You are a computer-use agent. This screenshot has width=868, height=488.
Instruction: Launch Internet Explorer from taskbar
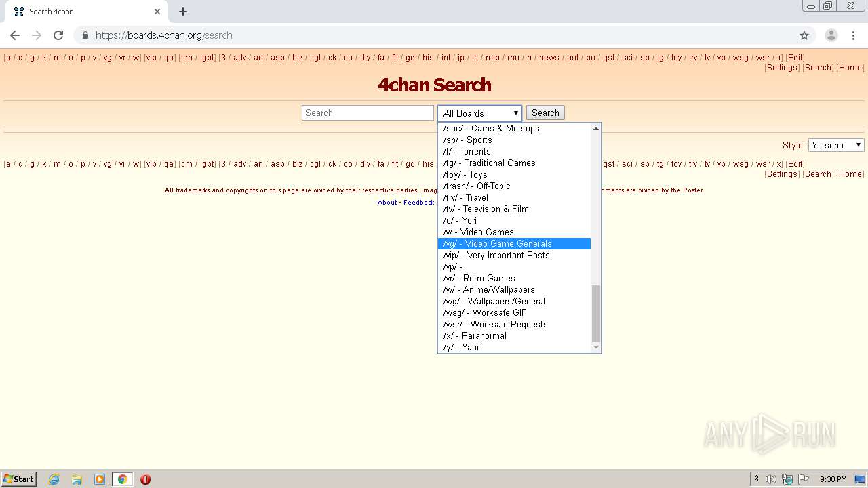[54, 479]
